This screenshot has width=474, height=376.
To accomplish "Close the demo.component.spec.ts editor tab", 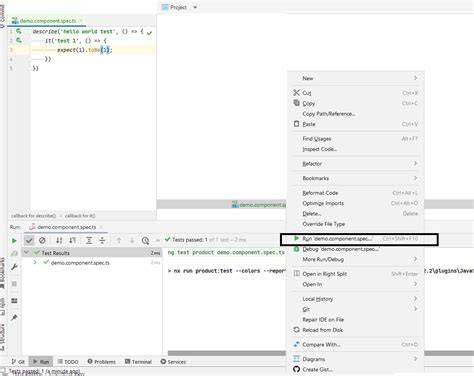I will [x=81, y=21].
